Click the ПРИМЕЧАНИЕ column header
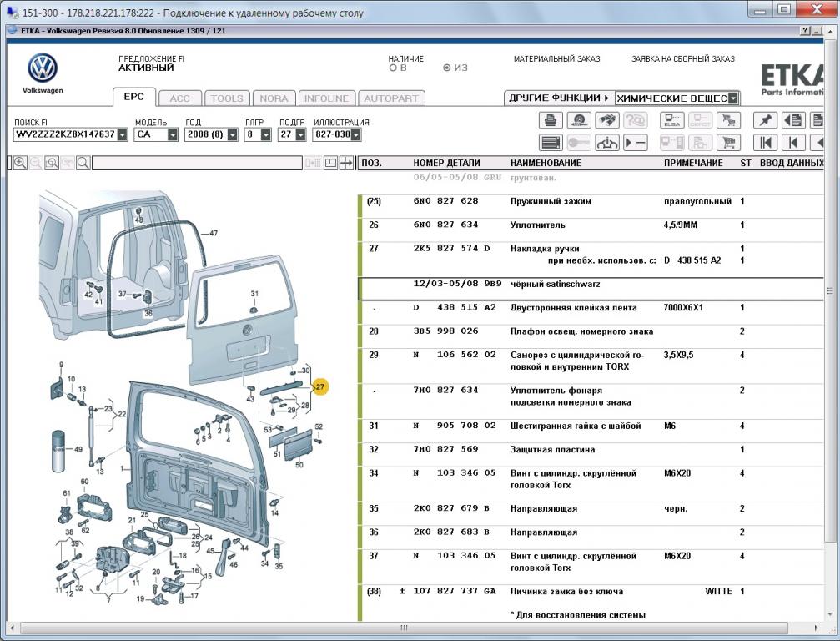The width and height of the screenshot is (840, 641). (693, 163)
